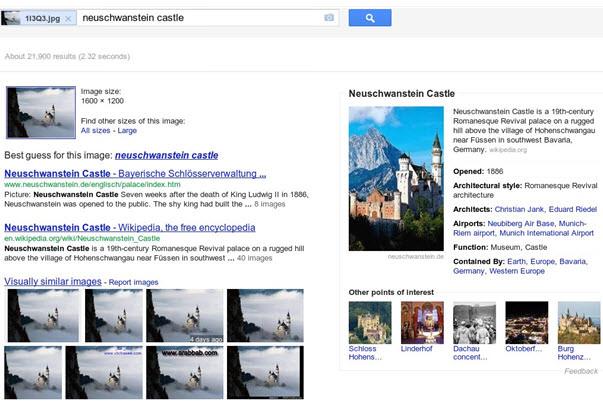Click the blue search magnifier button

pos(370,18)
